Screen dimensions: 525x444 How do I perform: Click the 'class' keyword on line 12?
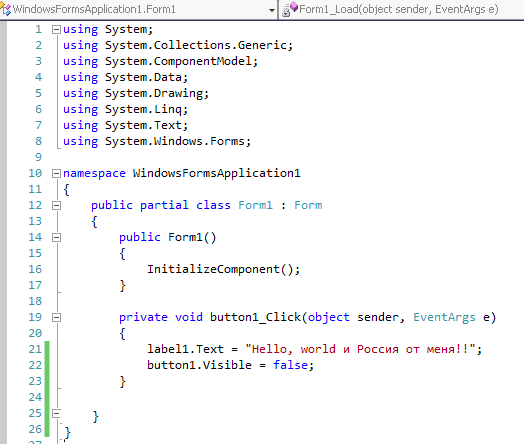[x=213, y=205]
